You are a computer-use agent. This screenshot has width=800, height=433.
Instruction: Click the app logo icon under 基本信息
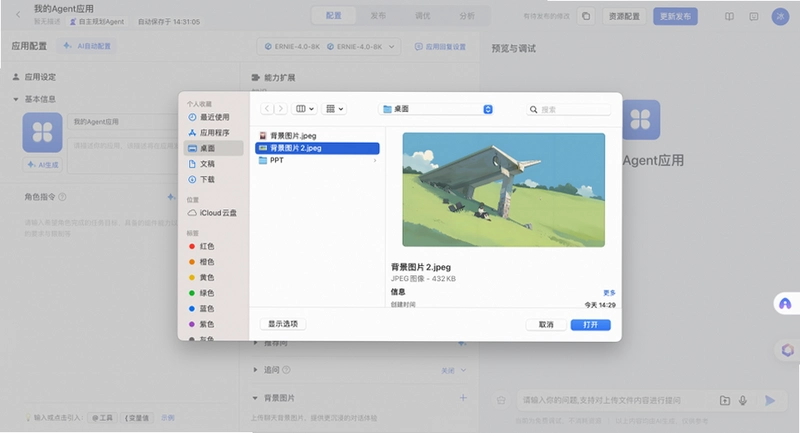(x=42, y=133)
